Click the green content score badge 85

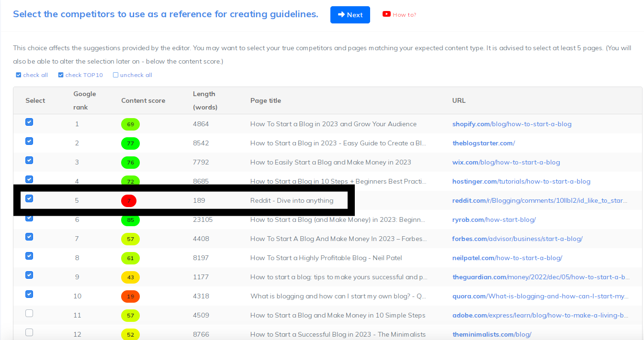[130, 220]
